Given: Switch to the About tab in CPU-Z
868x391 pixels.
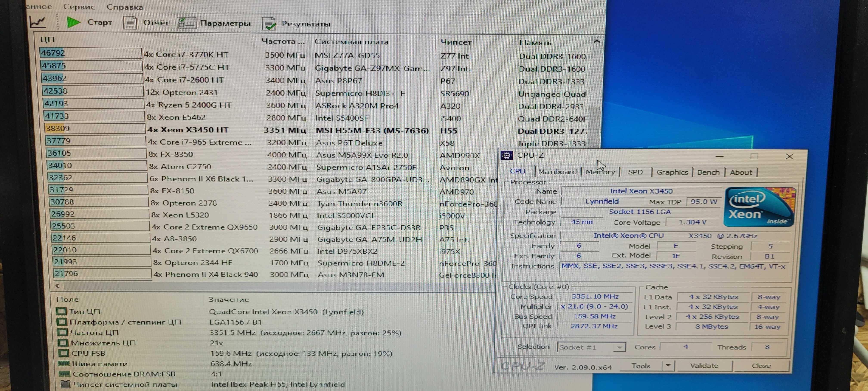Looking at the screenshot, I should (741, 173).
